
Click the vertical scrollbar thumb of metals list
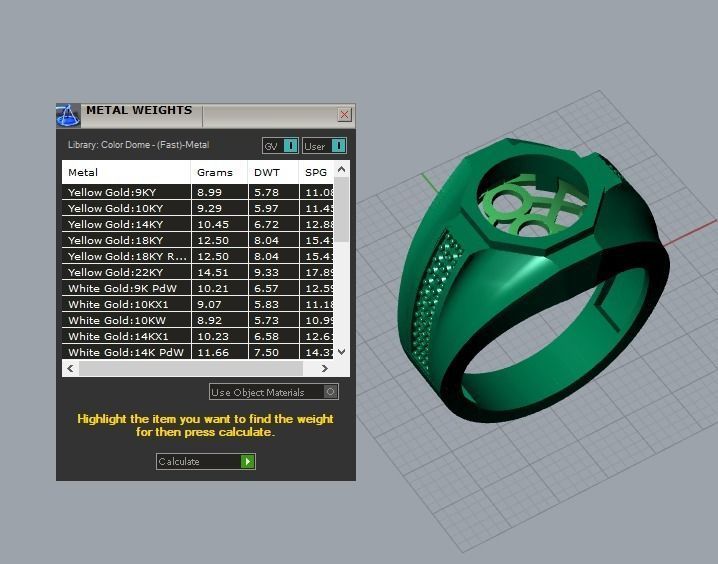(x=341, y=210)
